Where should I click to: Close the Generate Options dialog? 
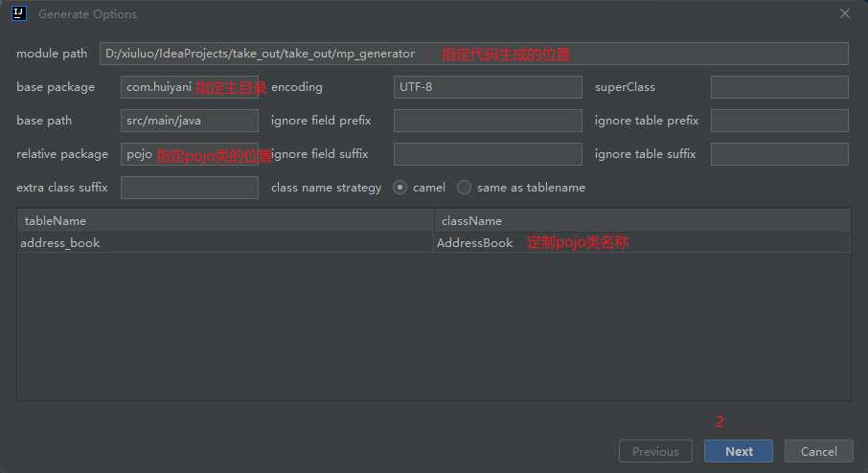[x=844, y=14]
